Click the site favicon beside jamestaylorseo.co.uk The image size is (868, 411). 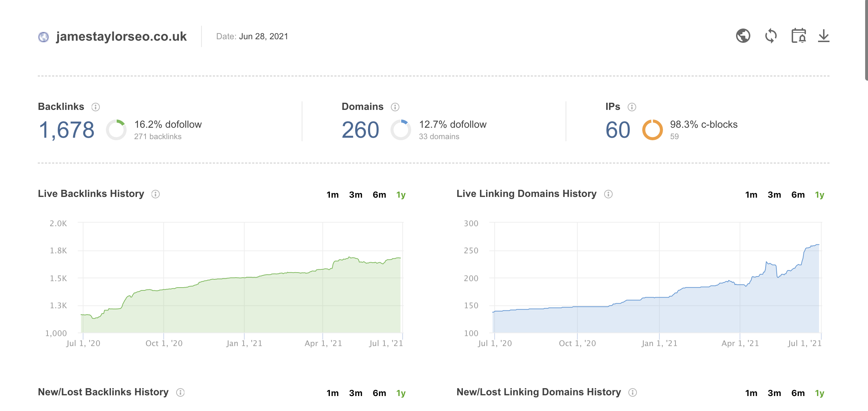click(x=44, y=37)
